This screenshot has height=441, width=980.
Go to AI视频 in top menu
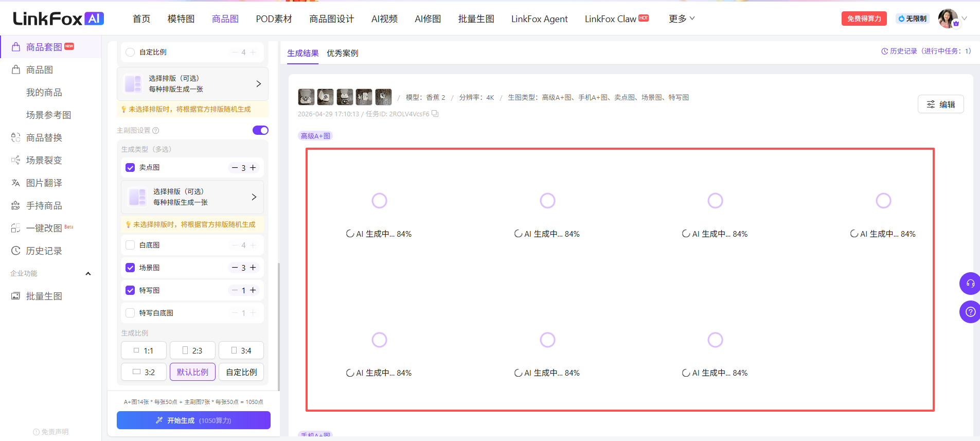coord(384,19)
